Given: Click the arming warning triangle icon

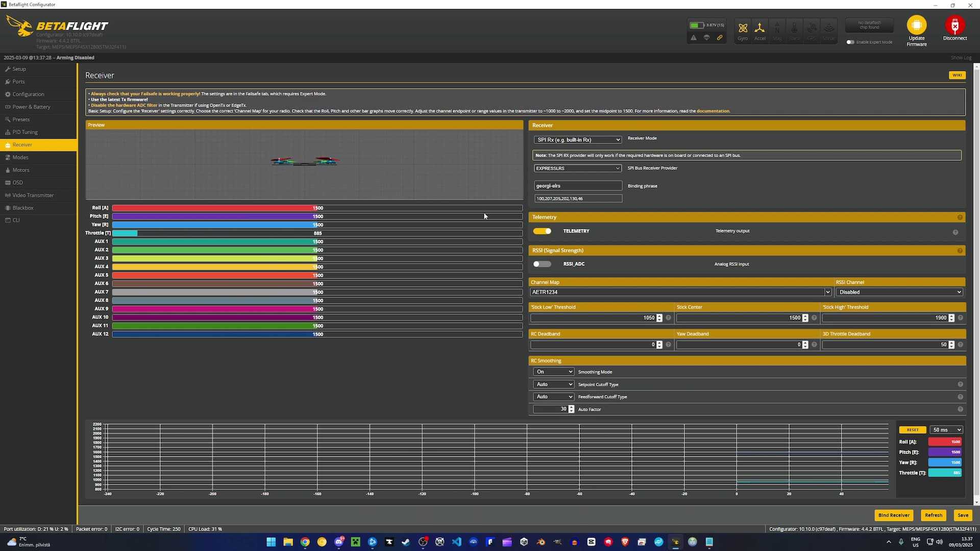Looking at the screenshot, I should [x=694, y=38].
